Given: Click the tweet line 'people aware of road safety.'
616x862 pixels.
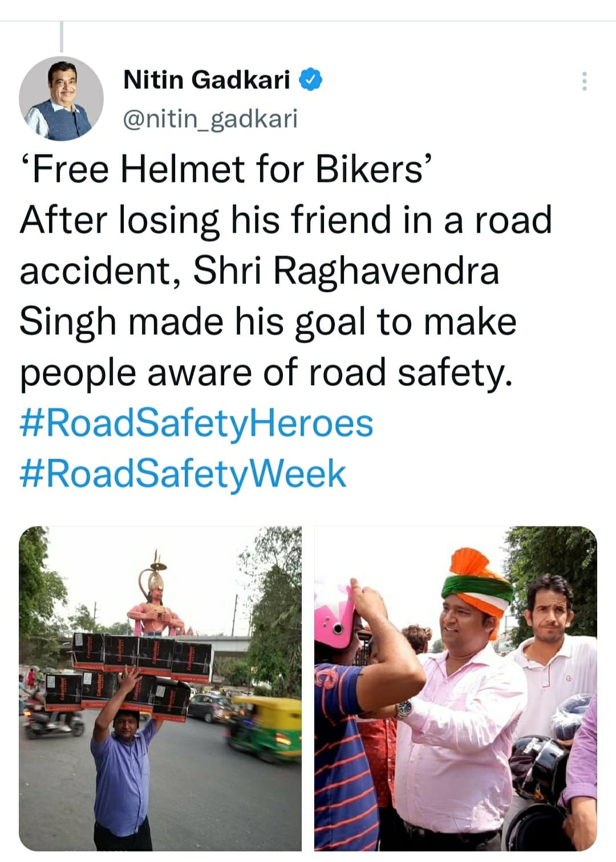Looking at the screenshot, I should pyautogui.click(x=267, y=373).
